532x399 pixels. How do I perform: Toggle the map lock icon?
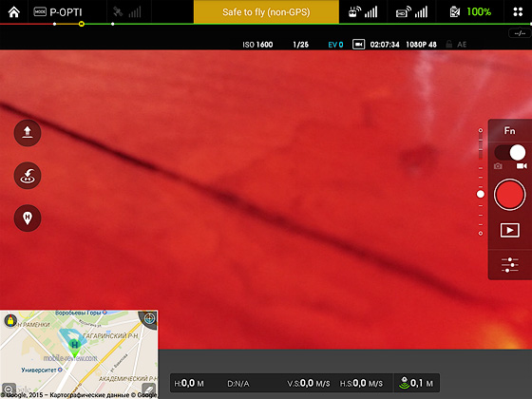tap(10, 320)
